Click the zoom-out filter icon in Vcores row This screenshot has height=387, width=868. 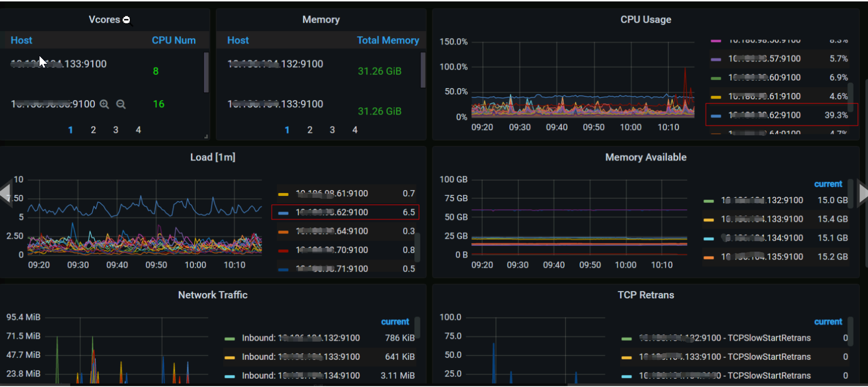121,104
